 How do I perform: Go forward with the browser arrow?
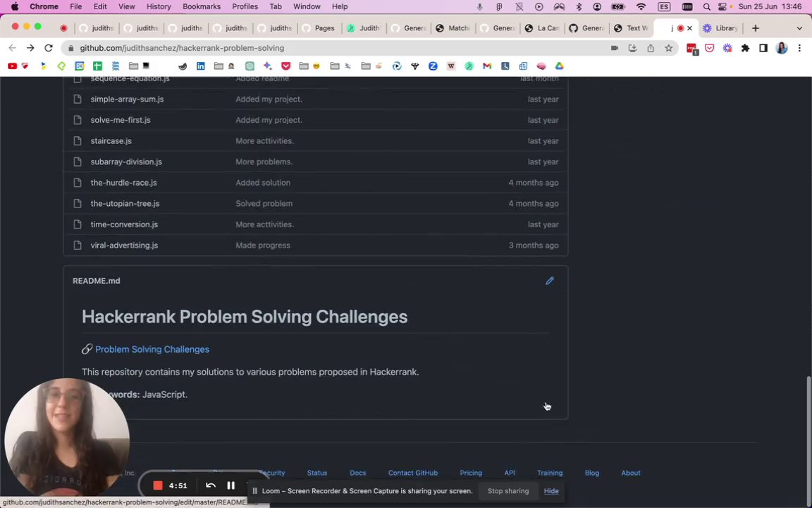point(30,48)
